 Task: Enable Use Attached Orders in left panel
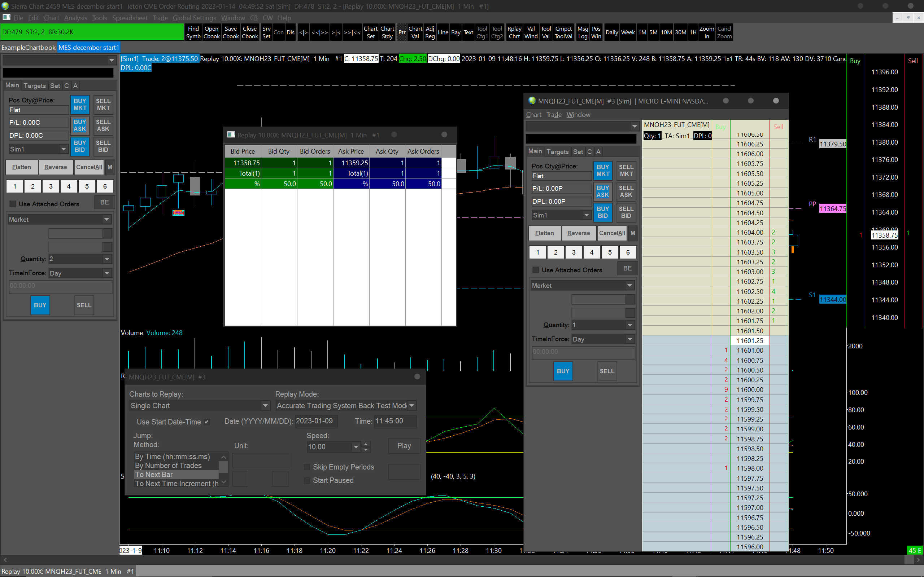pos(13,204)
